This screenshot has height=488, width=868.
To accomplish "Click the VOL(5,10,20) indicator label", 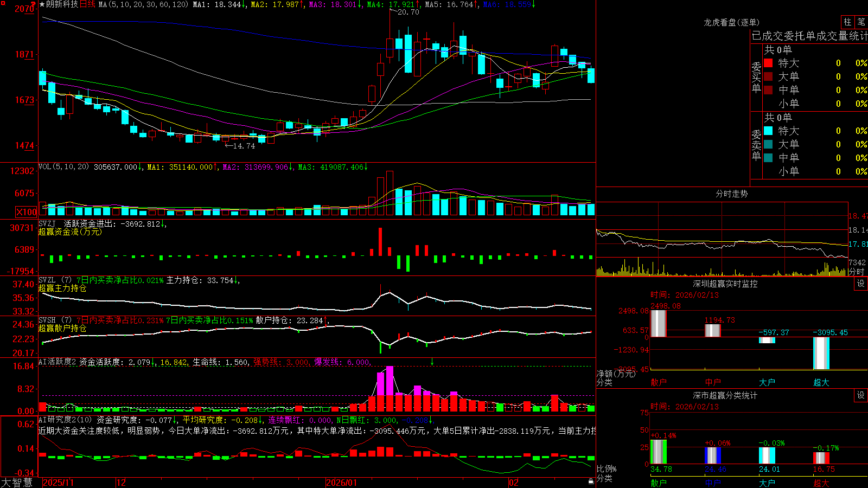I will coord(63,166).
